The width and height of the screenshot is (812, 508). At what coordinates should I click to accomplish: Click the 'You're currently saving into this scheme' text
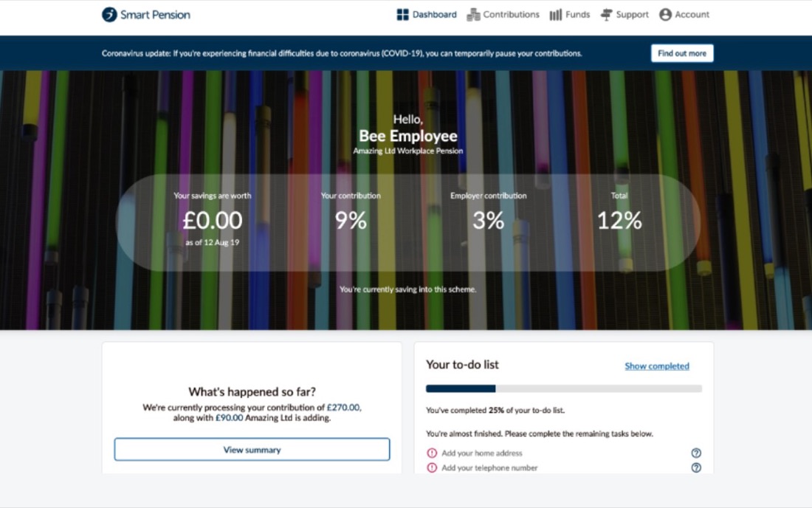[x=408, y=289]
